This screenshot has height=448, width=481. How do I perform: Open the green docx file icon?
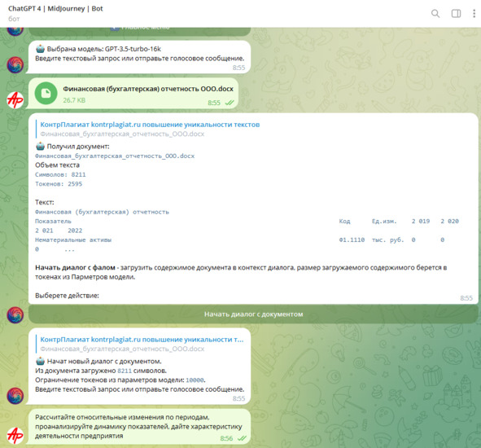[46, 93]
